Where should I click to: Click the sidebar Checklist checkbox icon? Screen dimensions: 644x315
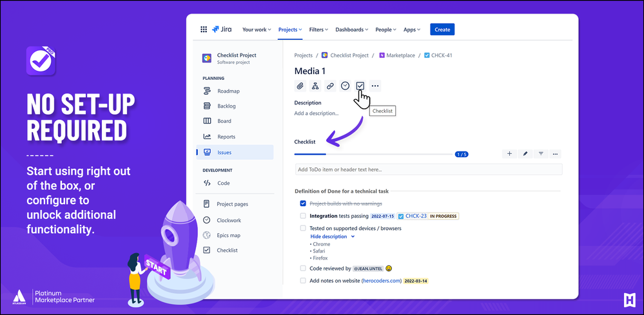point(207,250)
